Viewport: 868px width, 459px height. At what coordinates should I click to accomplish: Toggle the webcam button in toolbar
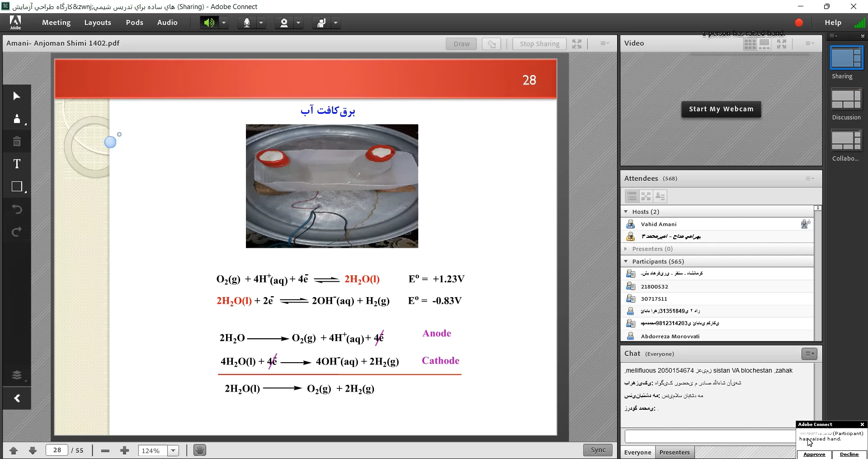[284, 23]
